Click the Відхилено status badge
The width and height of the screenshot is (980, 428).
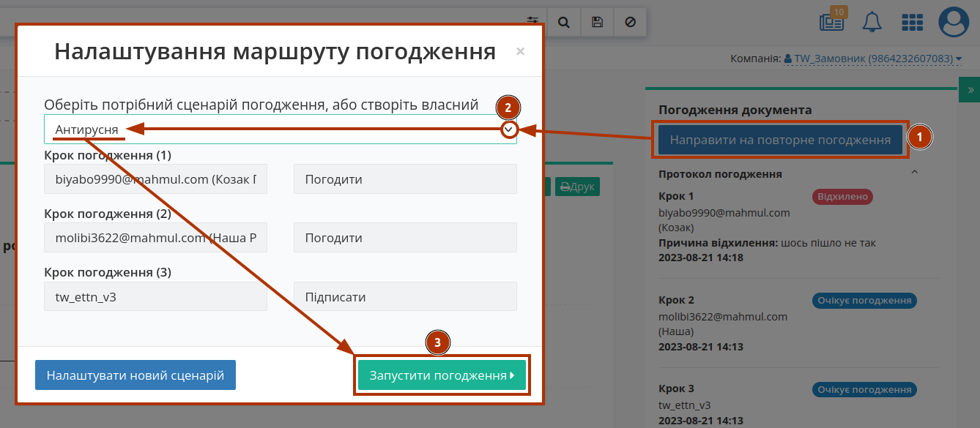tap(842, 197)
